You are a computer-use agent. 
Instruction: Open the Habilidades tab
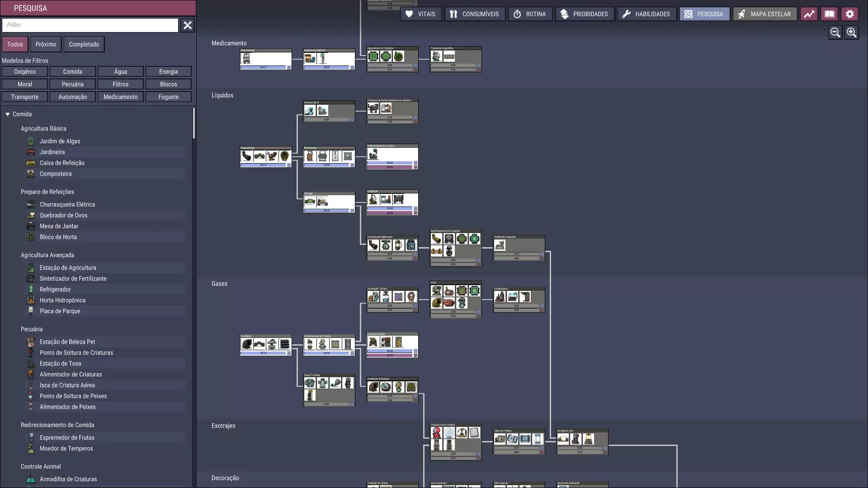646,14
